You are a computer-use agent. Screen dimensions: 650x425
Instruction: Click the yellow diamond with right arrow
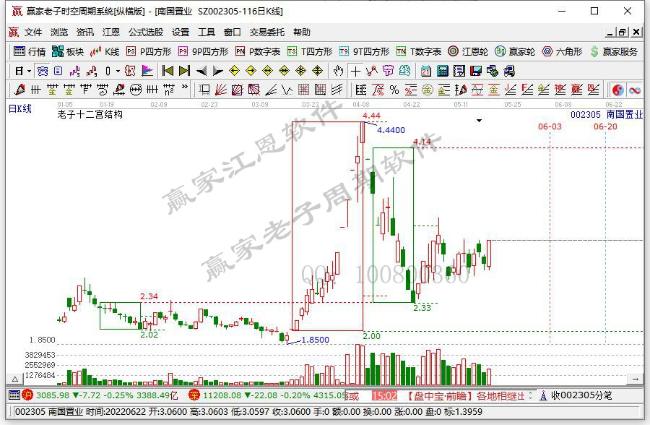click(251, 71)
